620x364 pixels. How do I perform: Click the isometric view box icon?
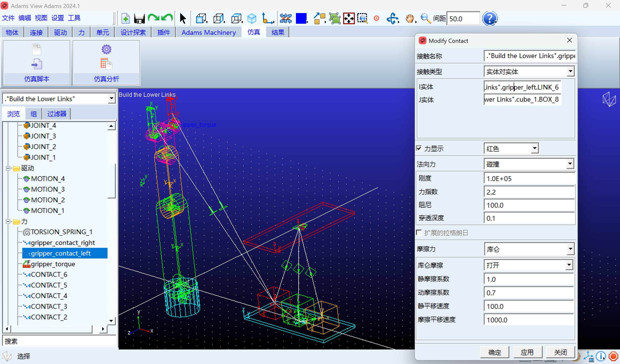point(237,18)
